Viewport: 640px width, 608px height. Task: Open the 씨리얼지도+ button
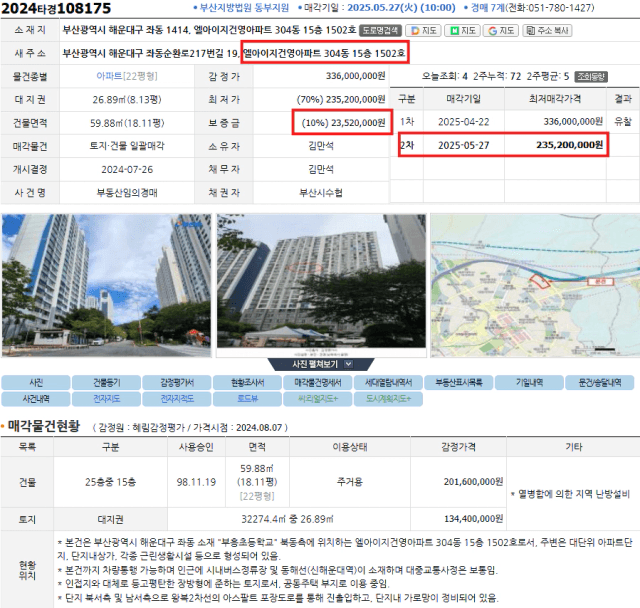(318, 399)
